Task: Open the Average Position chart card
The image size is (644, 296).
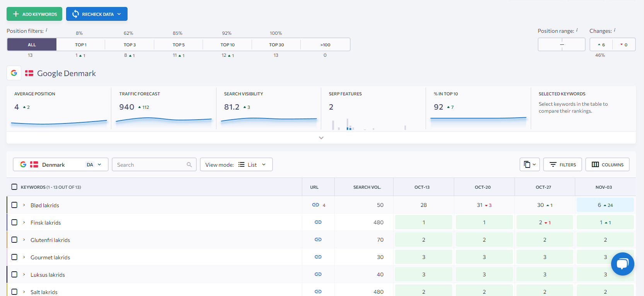Action: pos(59,108)
